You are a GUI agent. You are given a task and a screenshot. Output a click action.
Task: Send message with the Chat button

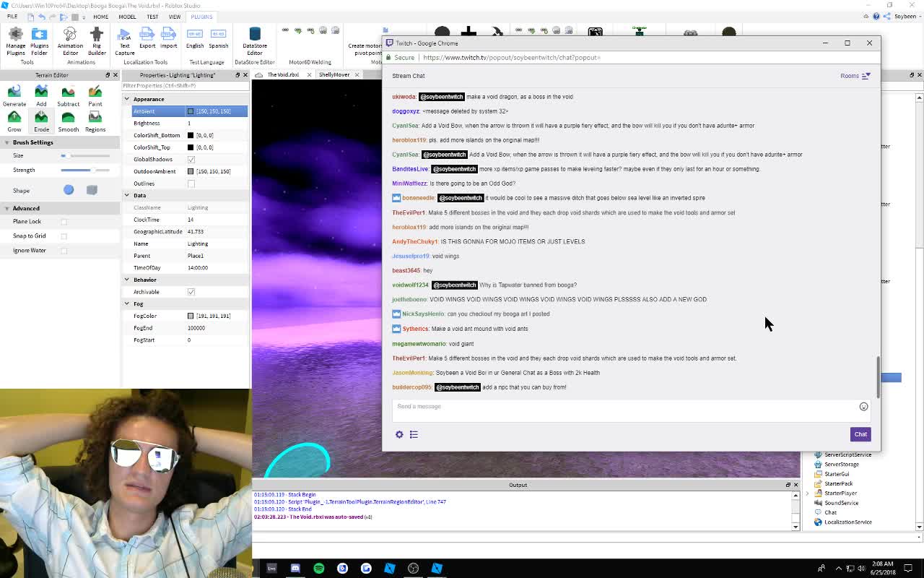pyautogui.click(x=860, y=434)
